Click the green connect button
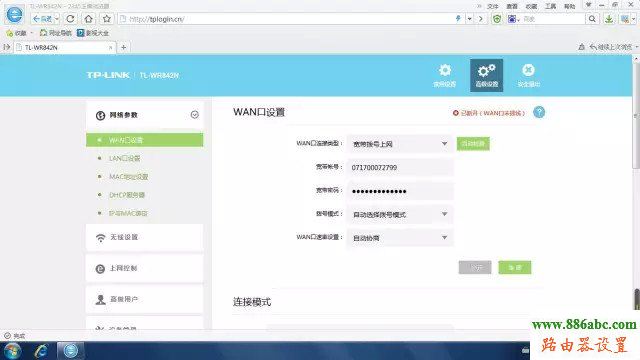Viewport: 640px width, 360px height. tap(515, 267)
